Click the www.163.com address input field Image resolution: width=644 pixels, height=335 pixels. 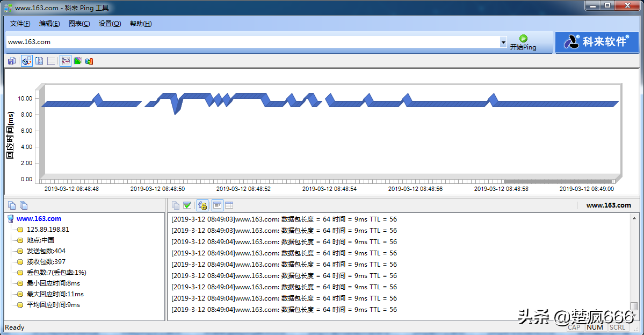click(252, 42)
